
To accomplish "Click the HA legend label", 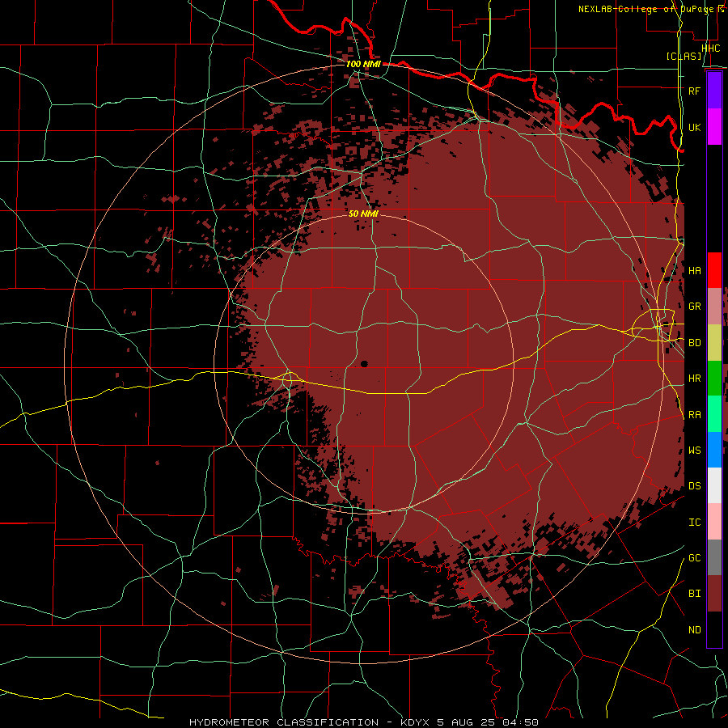I will 694,270.
